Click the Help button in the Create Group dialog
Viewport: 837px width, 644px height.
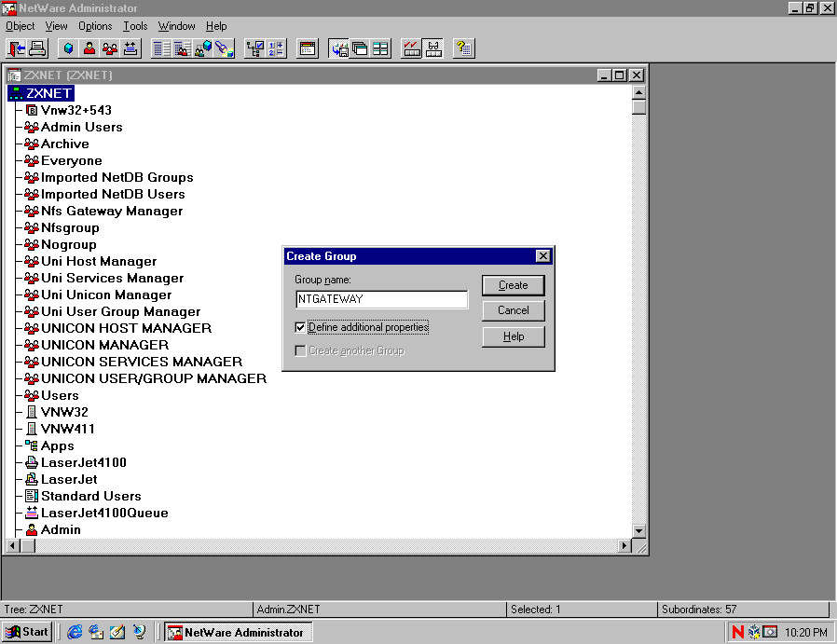(513, 336)
